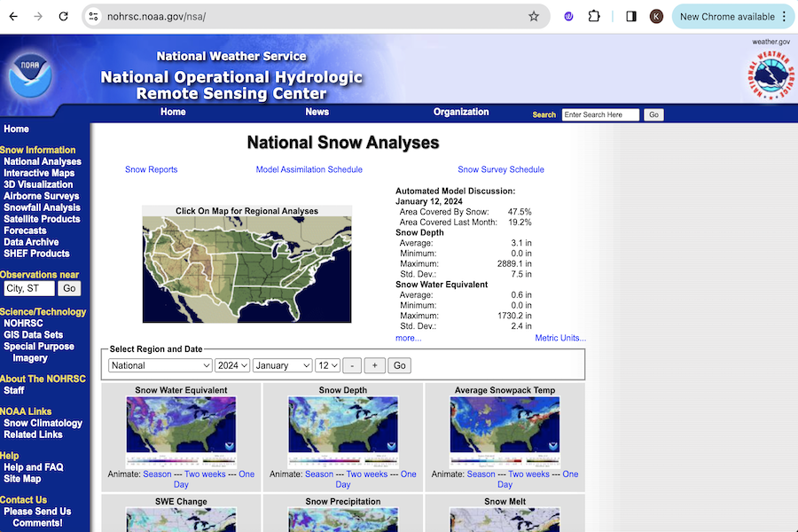Click the browser back arrow
The width and height of the screenshot is (798, 532).
coord(13,16)
